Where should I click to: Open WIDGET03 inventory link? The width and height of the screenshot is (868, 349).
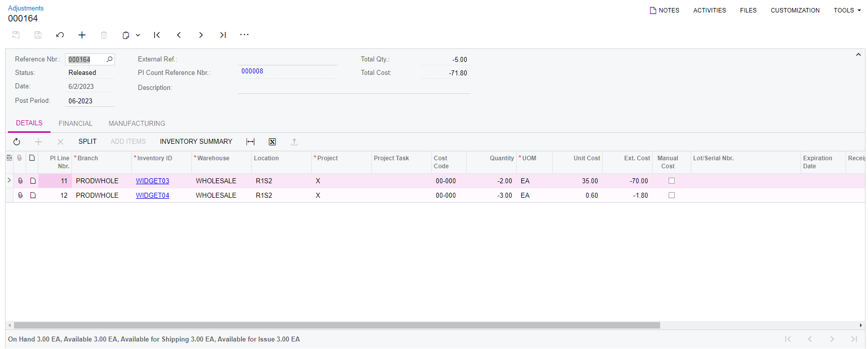[x=152, y=181]
